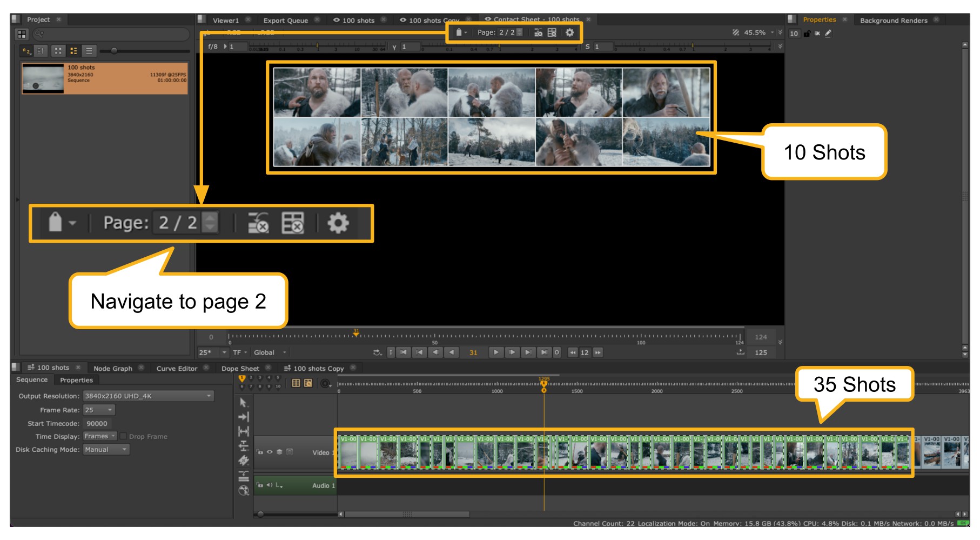Image resolution: width=980 pixels, height=540 pixels.
Task: Switch to the Node Graph tab
Action: pyautogui.click(x=112, y=369)
